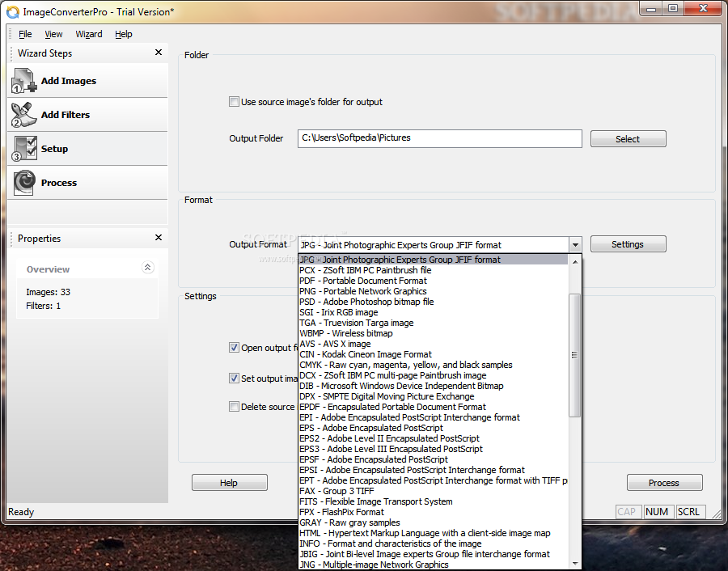Enable the Delete source checkbox

[x=234, y=407]
